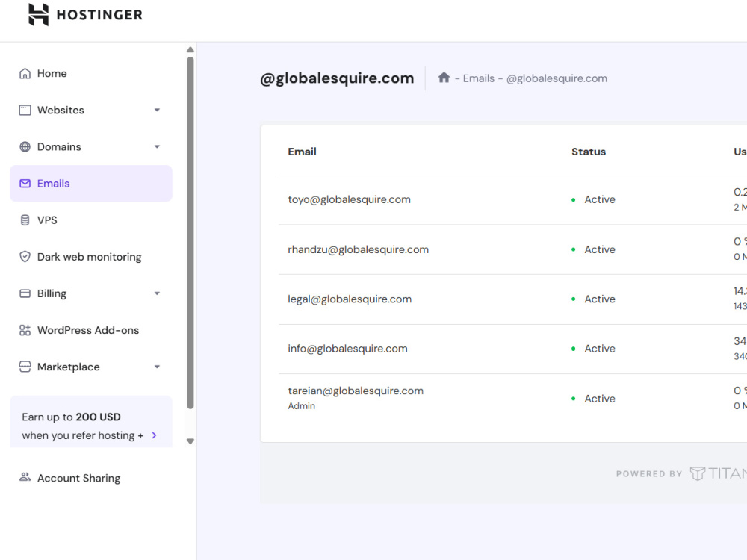
Task: Expand the Marketplace menu chevron
Action: [157, 367]
